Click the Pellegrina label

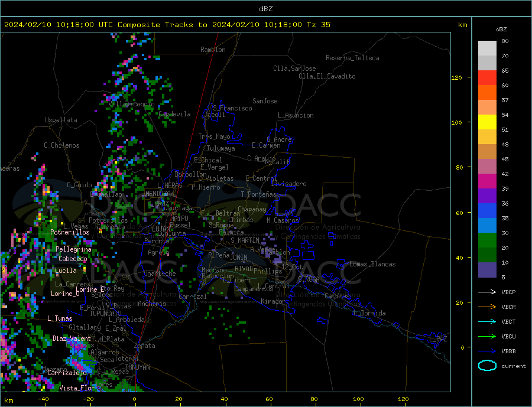(x=74, y=249)
